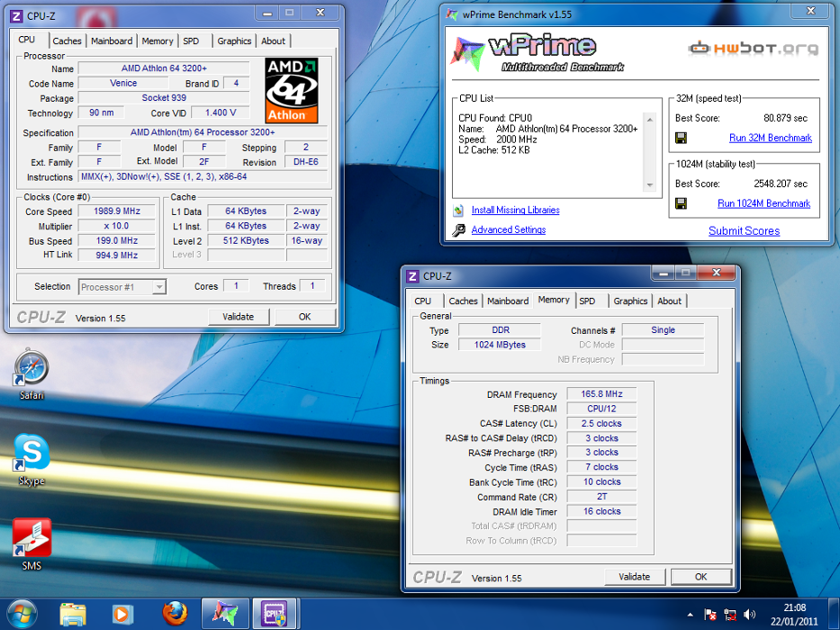The width and height of the screenshot is (840, 630).
Task: Close the wPrime Benchmark window
Action: tap(810, 11)
